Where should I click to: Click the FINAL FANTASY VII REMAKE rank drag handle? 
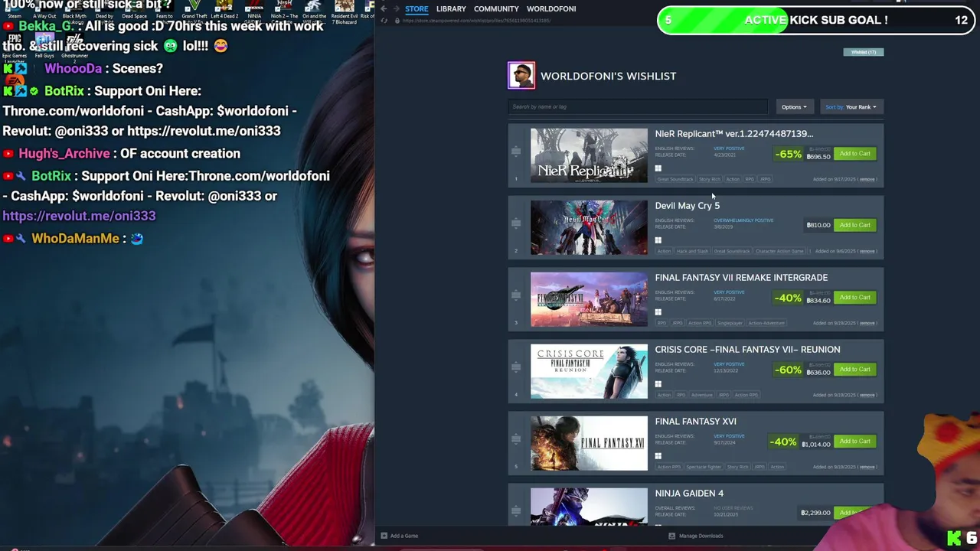tap(516, 295)
